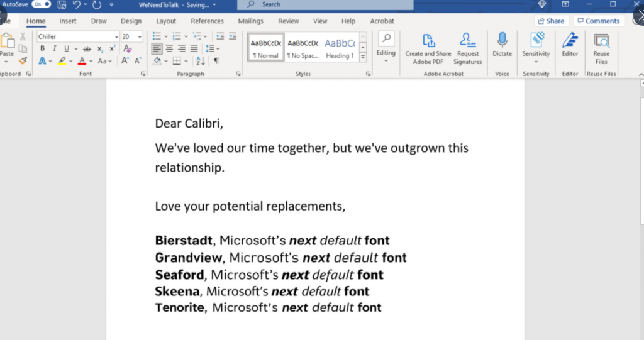
Task: Open the Comments button
Action: pos(598,21)
